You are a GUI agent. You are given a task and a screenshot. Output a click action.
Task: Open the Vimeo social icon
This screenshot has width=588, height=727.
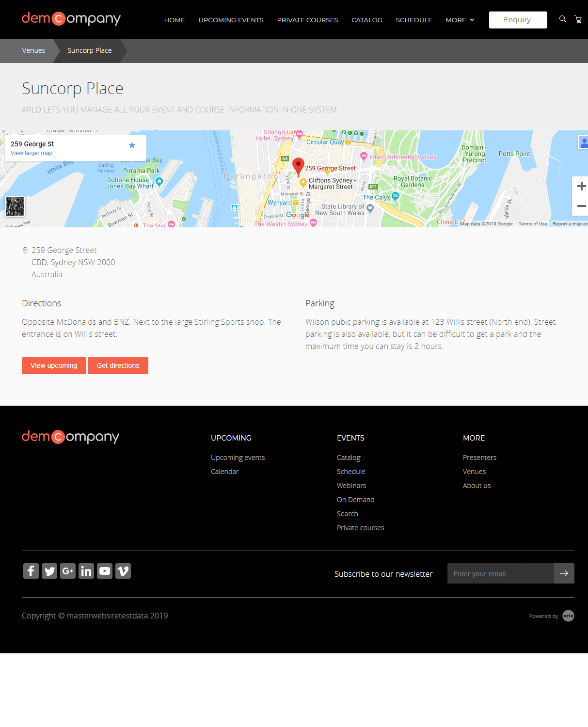123,571
